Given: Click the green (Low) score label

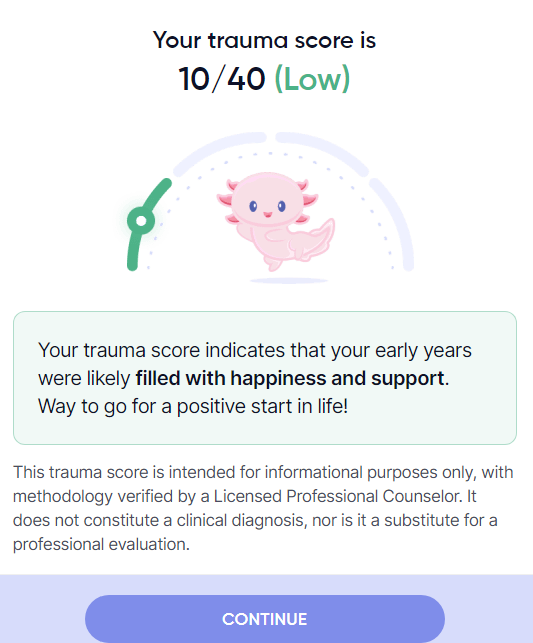Looking at the screenshot, I should (x=312, y=79).
